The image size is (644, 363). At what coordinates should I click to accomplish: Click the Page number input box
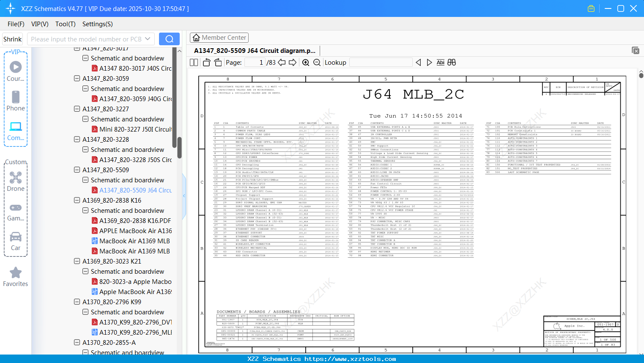[x=255, y=63]
